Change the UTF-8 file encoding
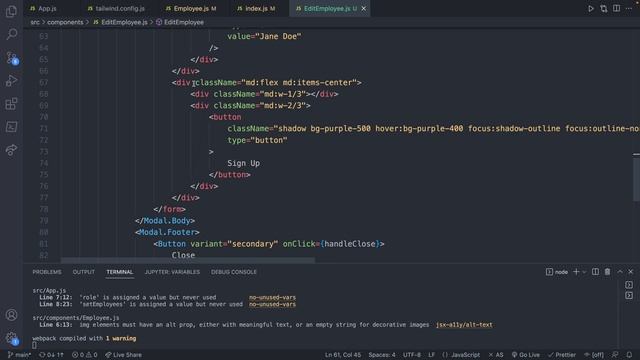Viewport: 640px width, 360px height. pyautogui.click(x=412, y=355)
